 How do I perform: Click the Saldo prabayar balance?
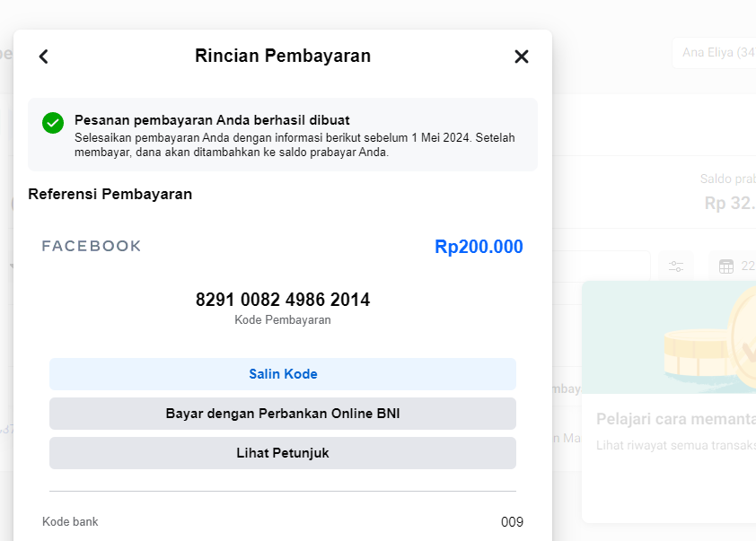[x=728, y=203]
